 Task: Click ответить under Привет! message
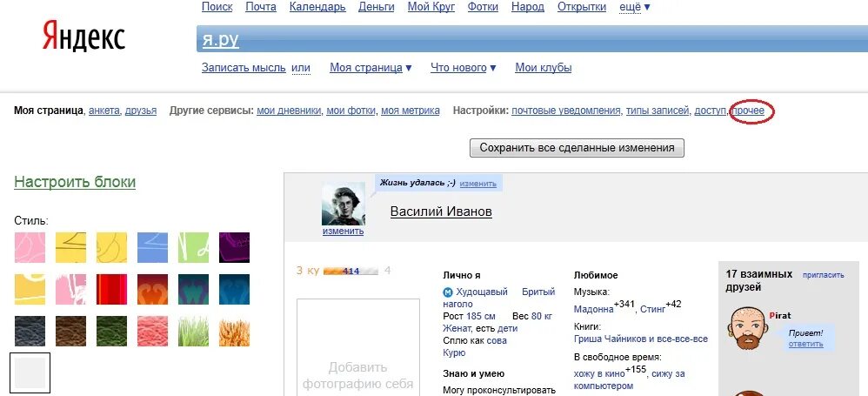805,344
